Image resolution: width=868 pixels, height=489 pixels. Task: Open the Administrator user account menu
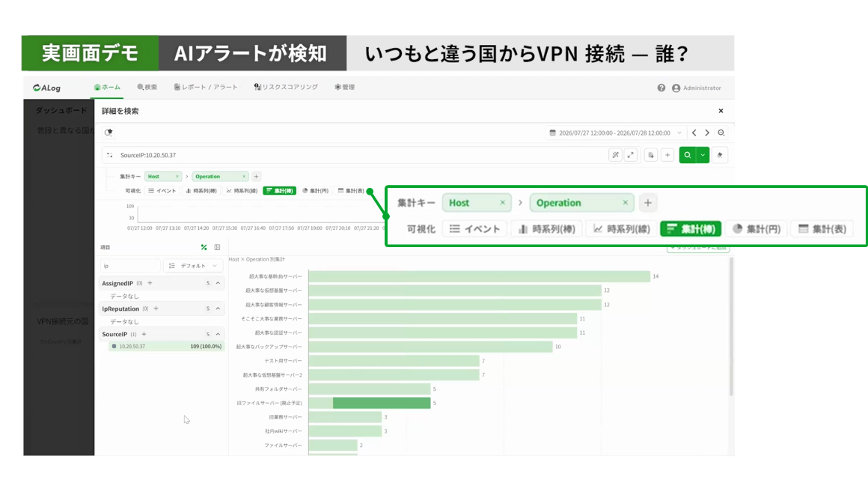697,88
